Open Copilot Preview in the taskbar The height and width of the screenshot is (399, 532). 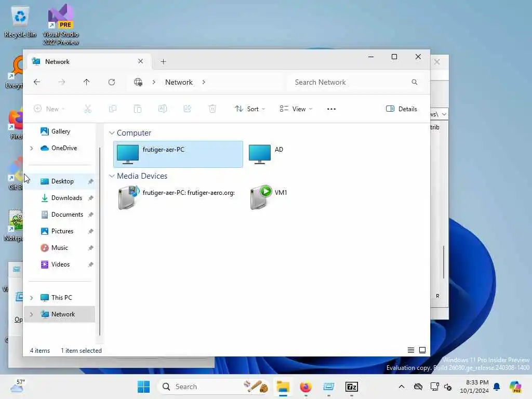(515, 387)
